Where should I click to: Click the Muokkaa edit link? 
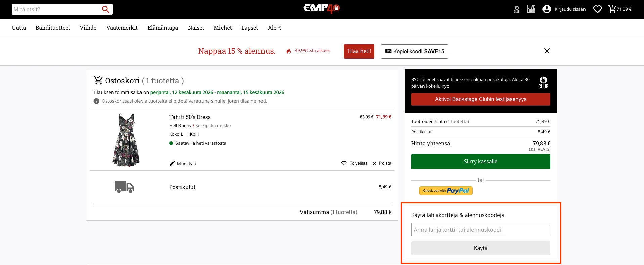[186, 164]
